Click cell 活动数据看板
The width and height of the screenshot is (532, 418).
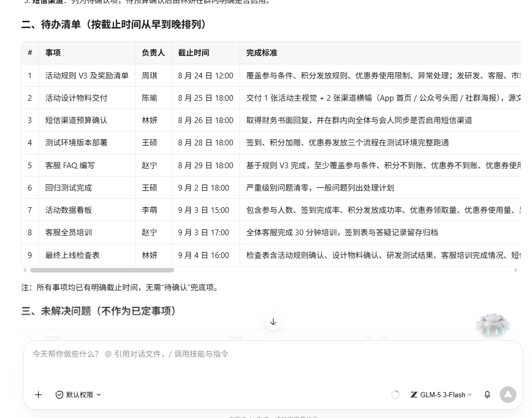pyautogui.click(x=69, y=210)
